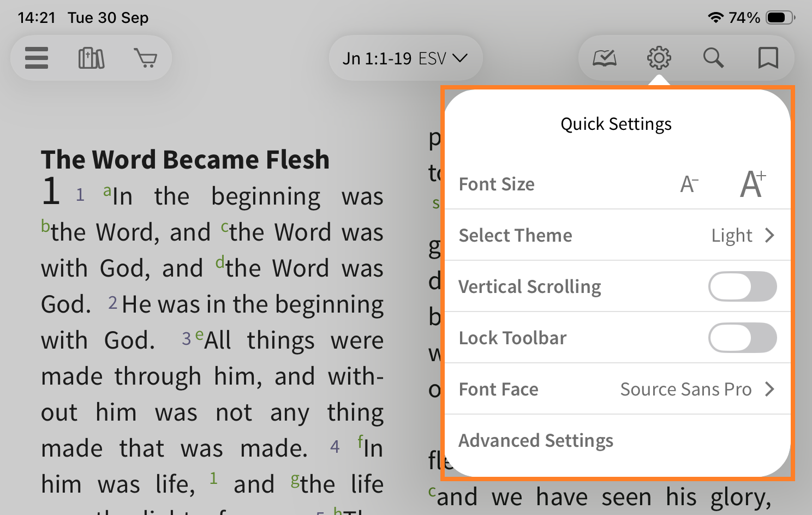This screenshot has height=515, width=812.
Task: Tap the bookmark icon
Action: (x=768, y=58)
